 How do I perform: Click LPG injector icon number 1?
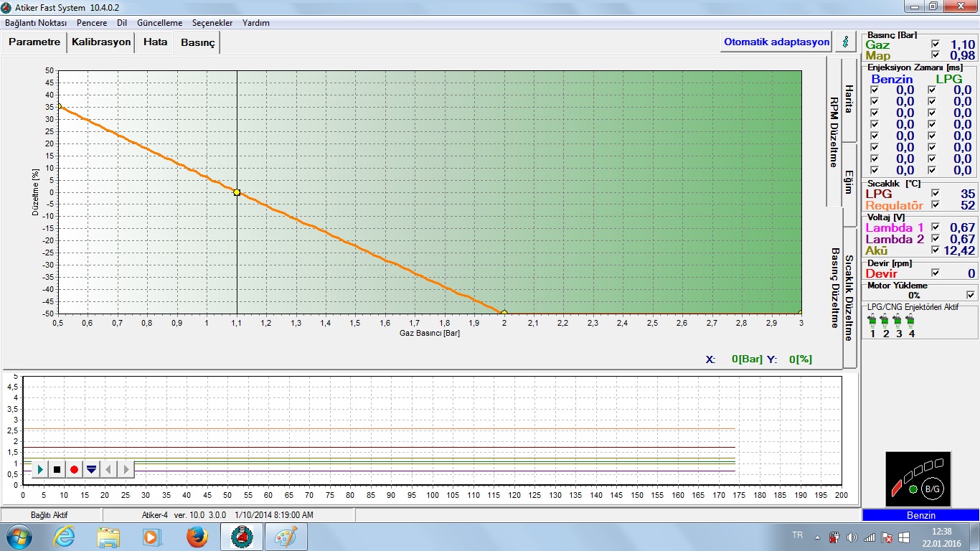(x=872, y=320)
